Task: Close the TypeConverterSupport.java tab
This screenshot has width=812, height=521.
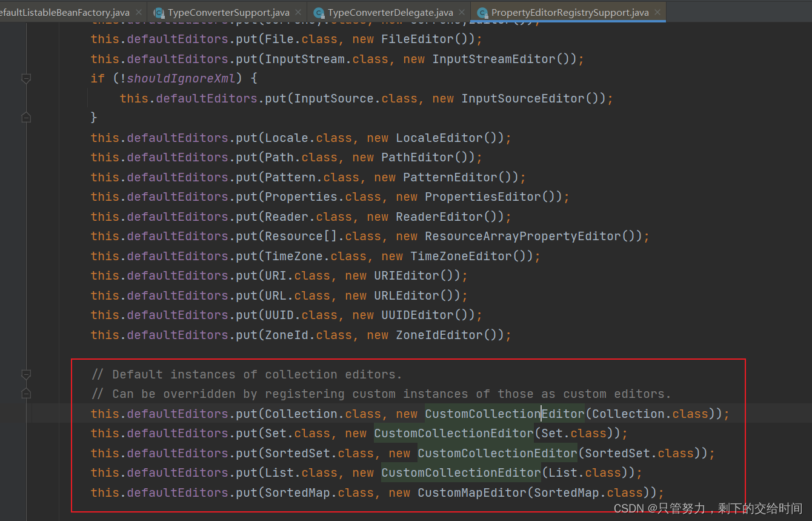Action: click(x=299, y=12)
